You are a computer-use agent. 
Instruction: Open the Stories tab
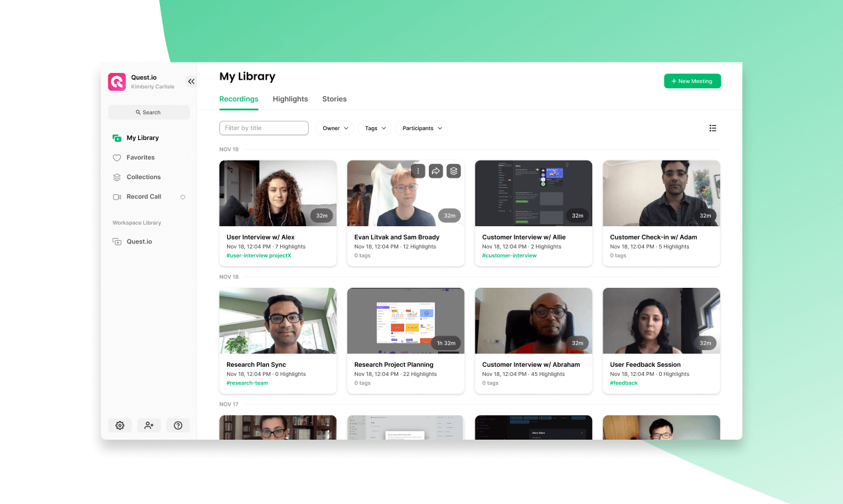point(334,99)
